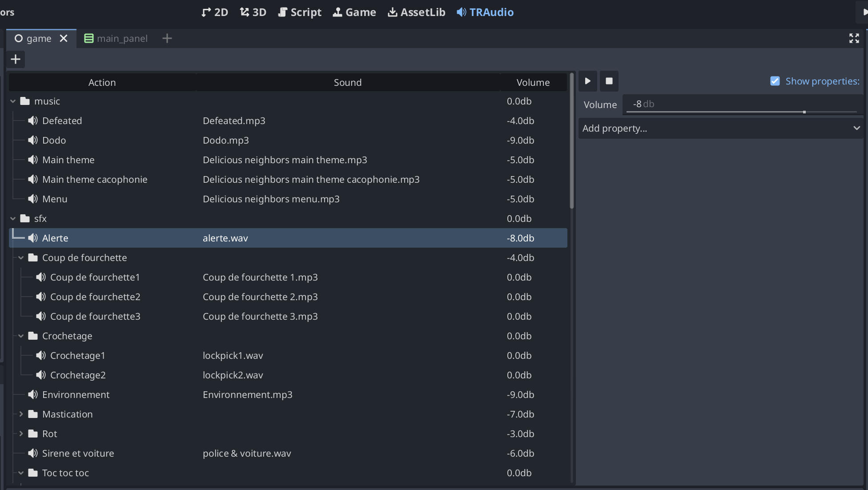Click the add action plus icon

pyautogui.click(x=16, y=59)
